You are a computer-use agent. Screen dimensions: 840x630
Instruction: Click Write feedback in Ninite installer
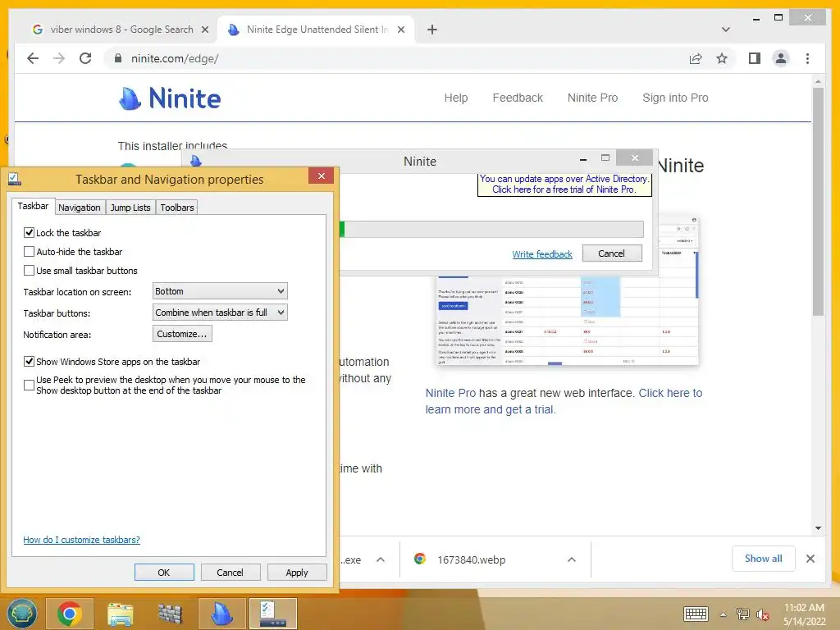(x=542, y=254)
